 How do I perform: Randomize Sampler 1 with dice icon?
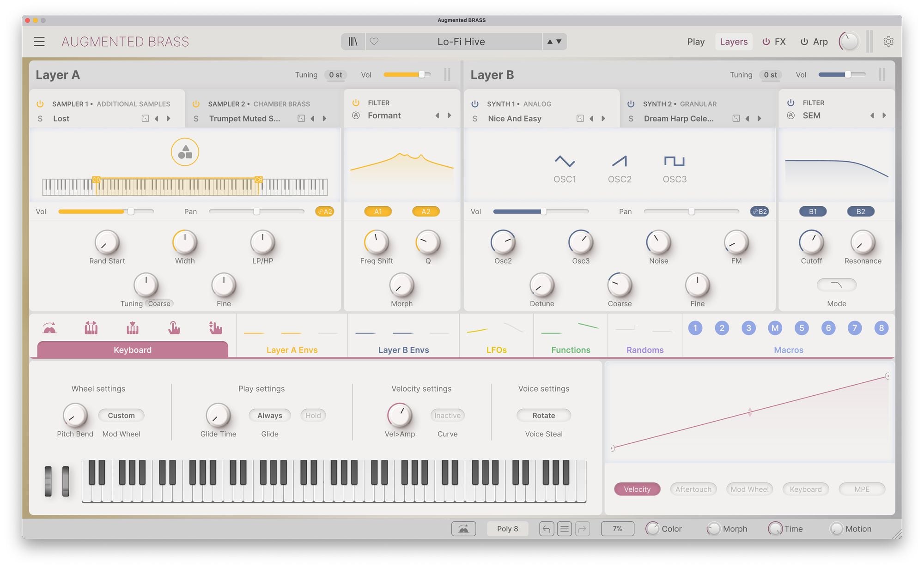click(x=145, y=119)
